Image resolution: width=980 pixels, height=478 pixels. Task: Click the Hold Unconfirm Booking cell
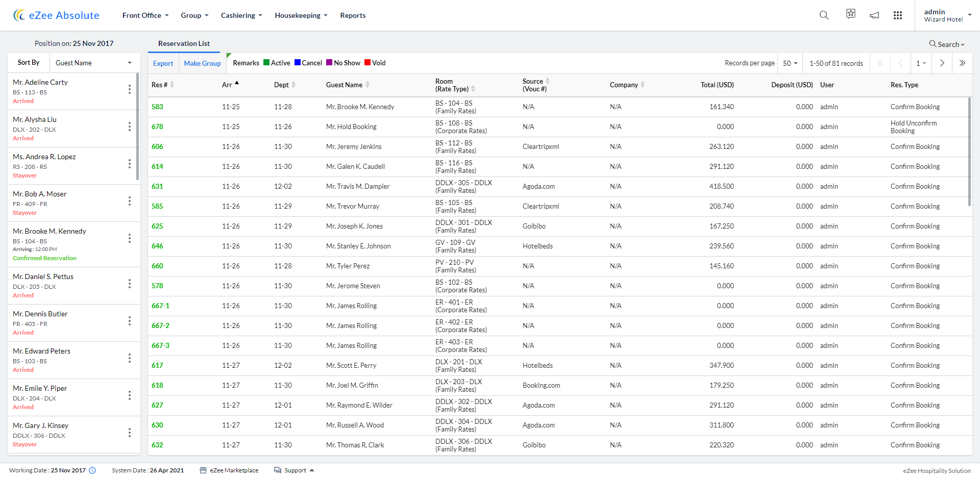914,127
